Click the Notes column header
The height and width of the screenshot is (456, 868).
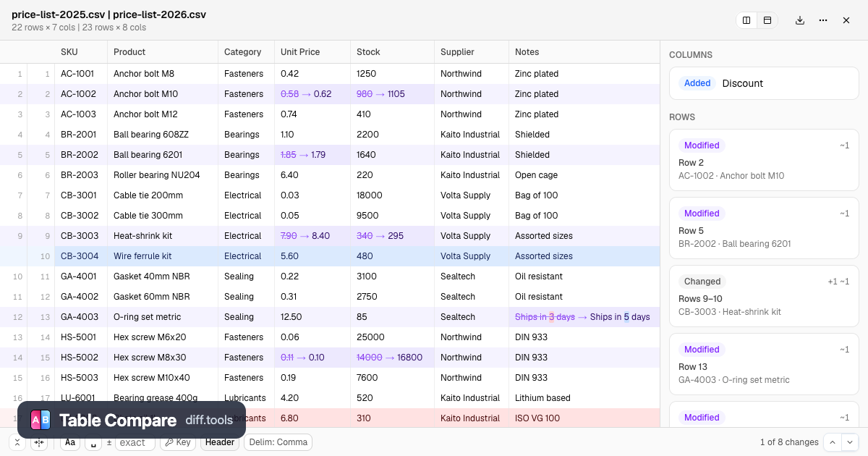[x=584, y=52]
